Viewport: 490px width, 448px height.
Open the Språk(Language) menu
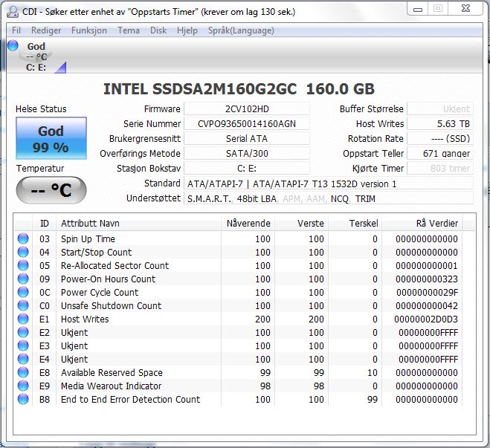point(241,30)
